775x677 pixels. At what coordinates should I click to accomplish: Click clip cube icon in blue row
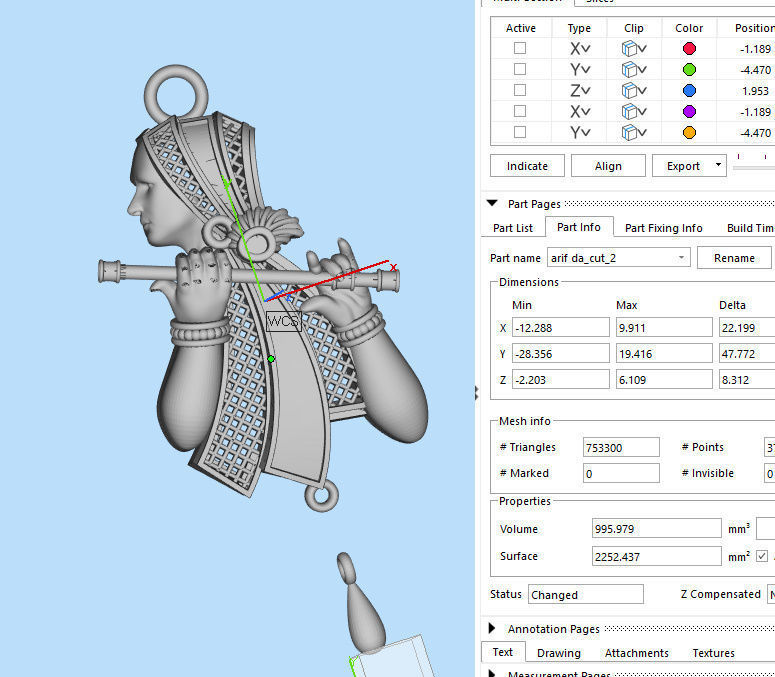629,90
